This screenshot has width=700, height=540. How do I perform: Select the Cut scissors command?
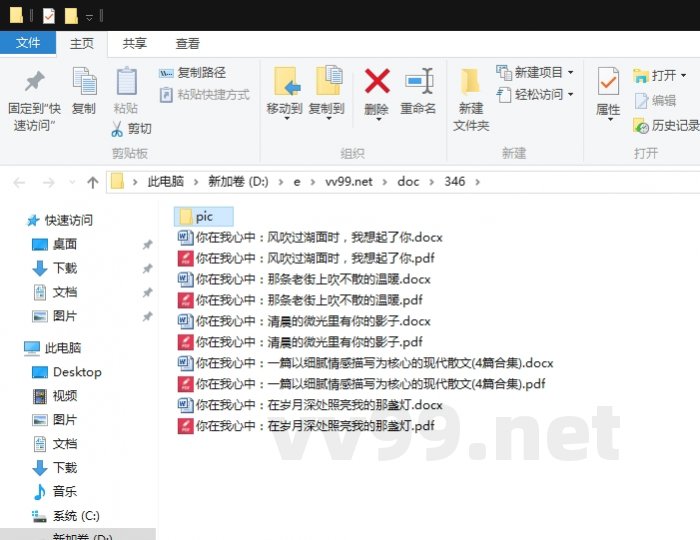[x=132, y=129]
